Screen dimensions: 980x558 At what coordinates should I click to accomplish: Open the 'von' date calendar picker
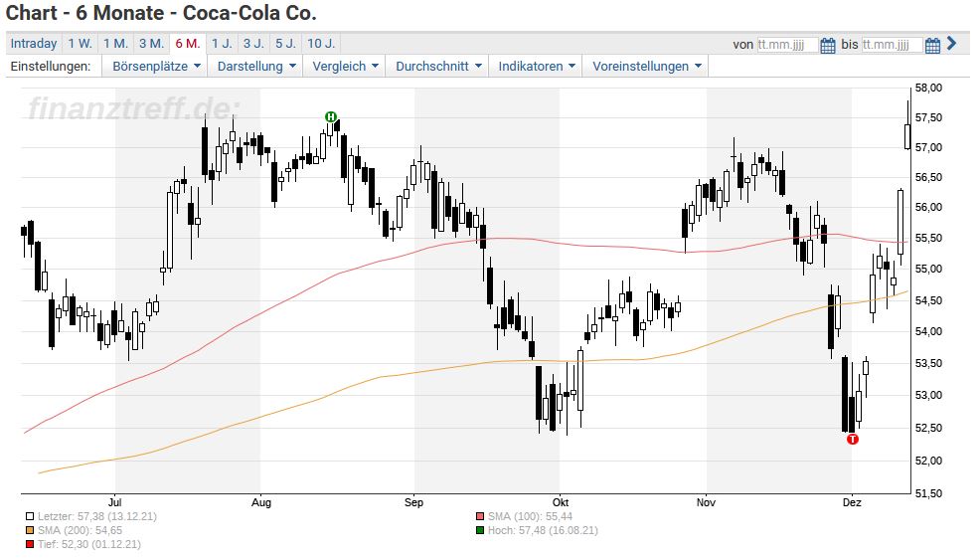click(x=828, y=45)
